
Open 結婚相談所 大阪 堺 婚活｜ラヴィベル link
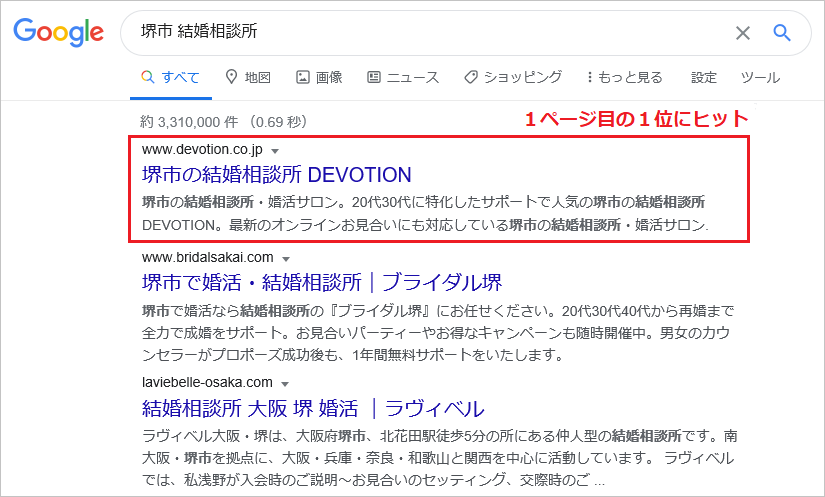(x=313, y=408)
